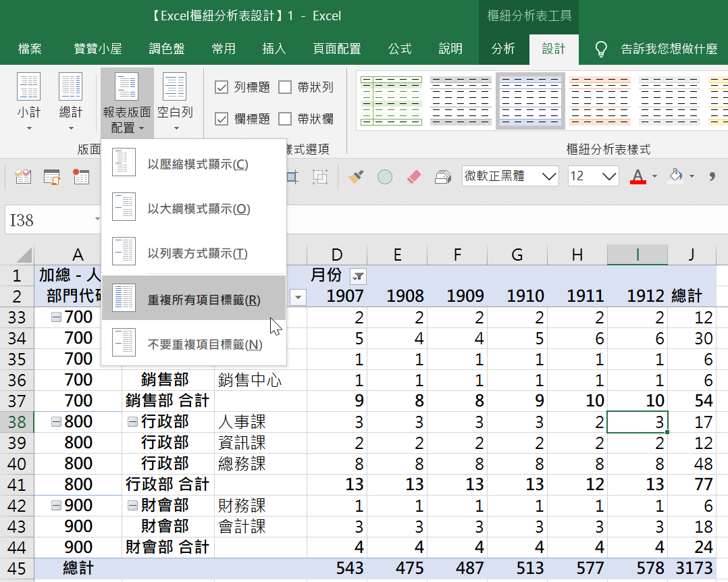Toggle the 帶狀欄 banded columns checkbox
728x582 pixels.
[x=284, y=120]
